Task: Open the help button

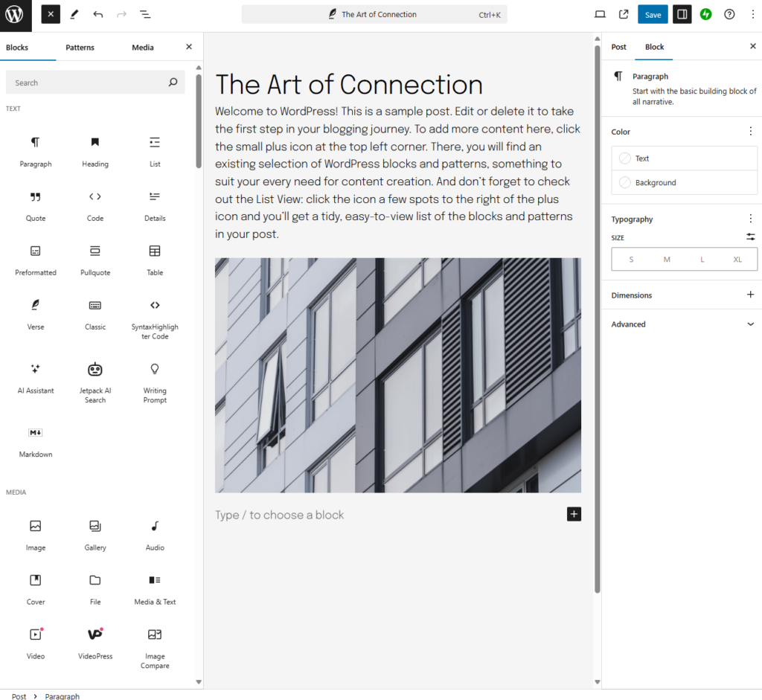Action: 730,14
